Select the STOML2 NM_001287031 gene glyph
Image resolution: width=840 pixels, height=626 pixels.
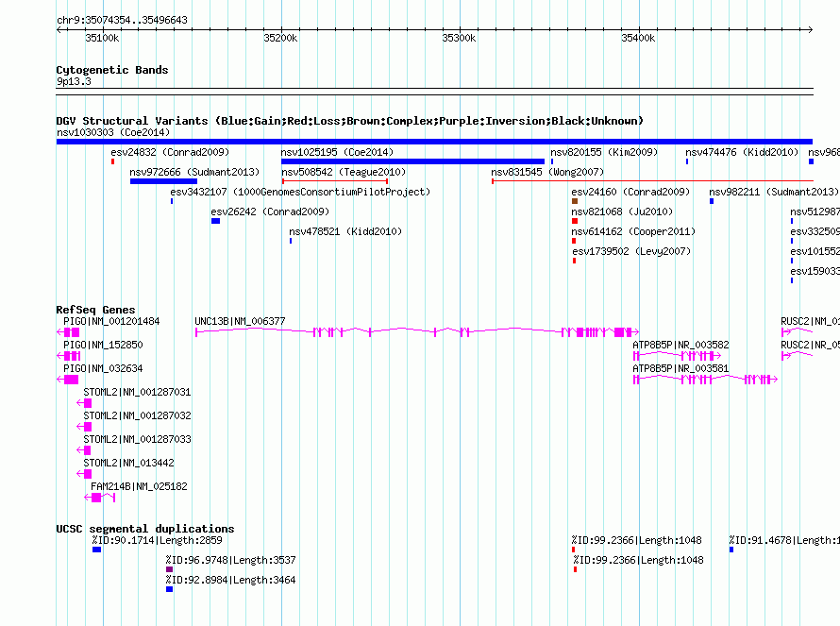84,403
